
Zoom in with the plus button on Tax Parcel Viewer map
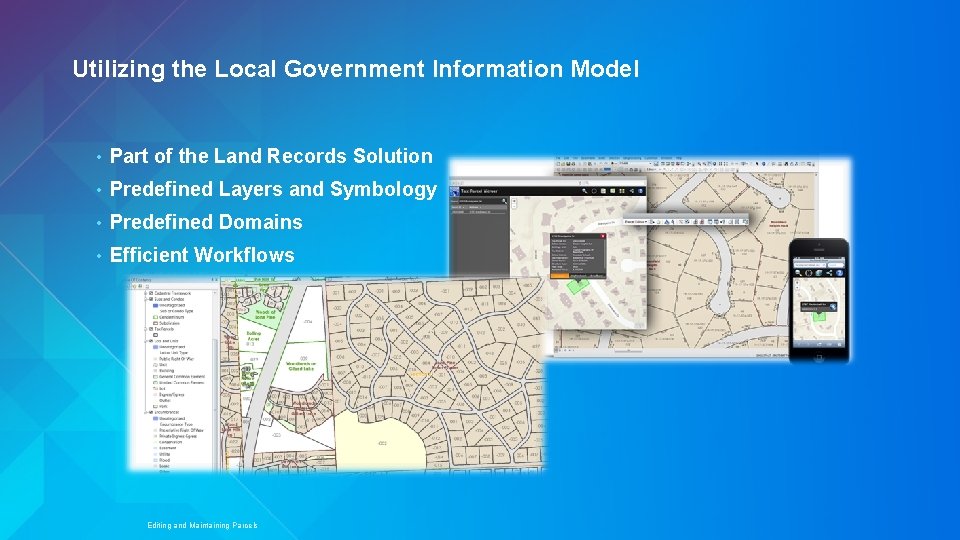pos(514,201)
